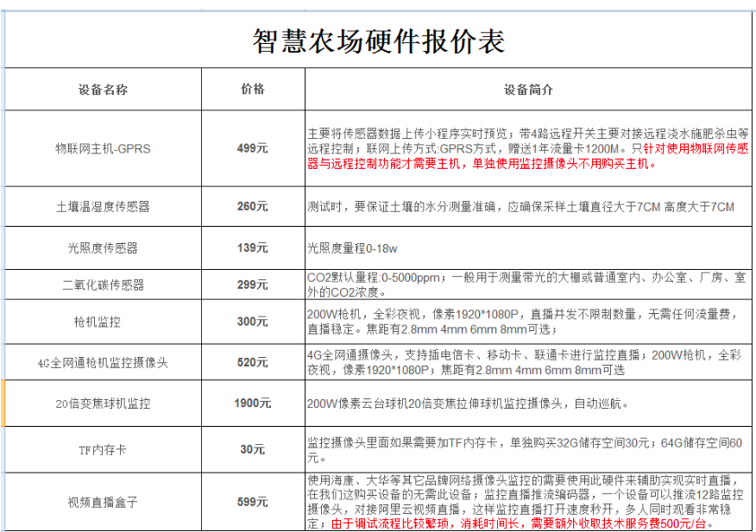
Task: Select the price cell 299元
Action: click(253, 285)
